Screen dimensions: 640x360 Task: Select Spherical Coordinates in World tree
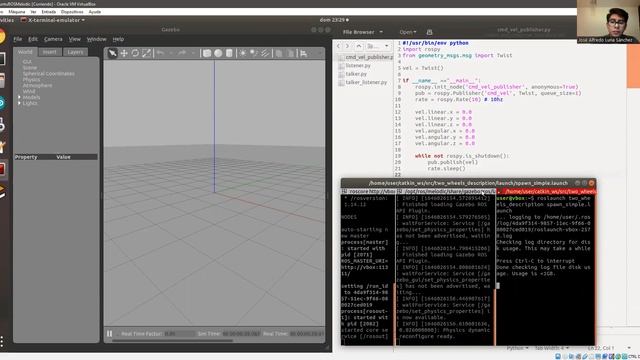[49, 73]
